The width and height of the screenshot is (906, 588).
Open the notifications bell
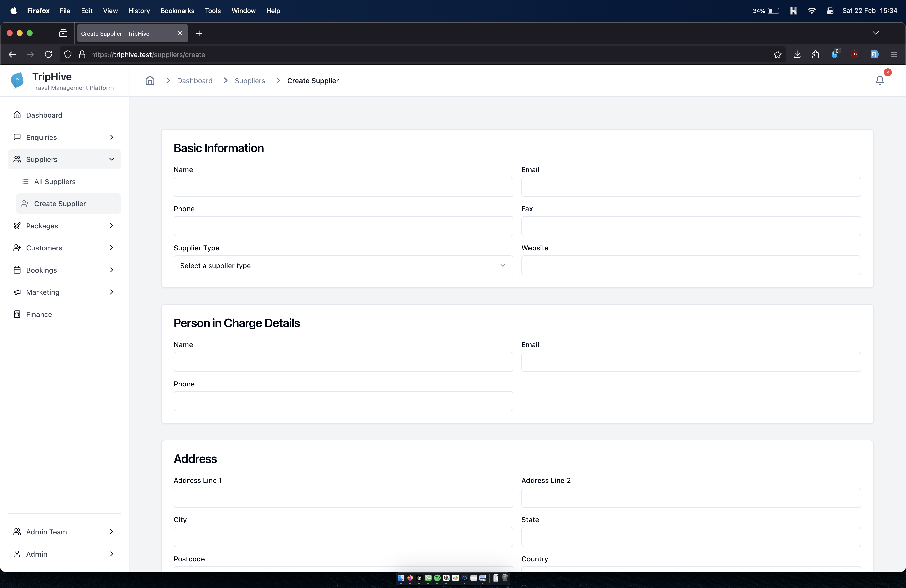tap(879, 81)
